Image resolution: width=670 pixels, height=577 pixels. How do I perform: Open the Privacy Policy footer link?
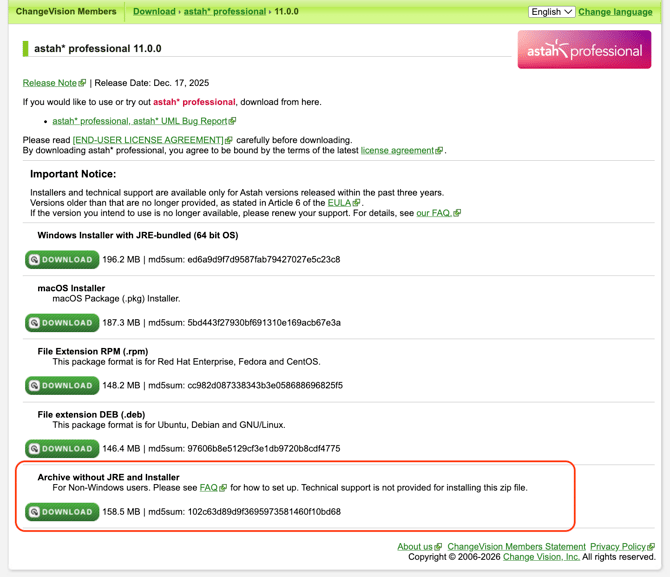click(618, 547)
